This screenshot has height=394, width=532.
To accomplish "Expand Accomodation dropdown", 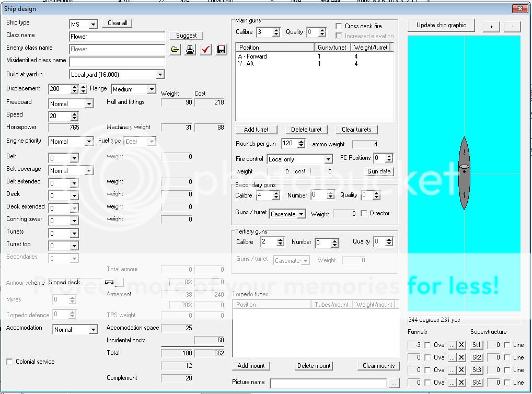I will [93, 330].
